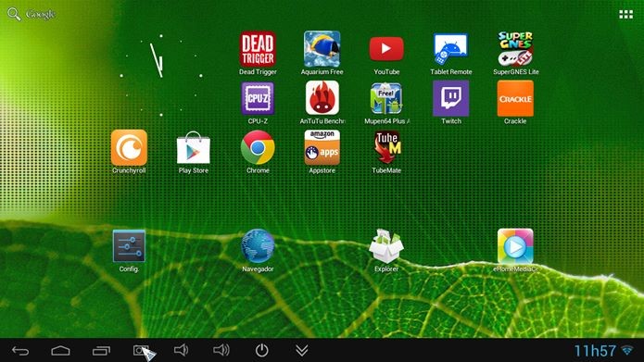Click the Google search bar text

[41, 15]
